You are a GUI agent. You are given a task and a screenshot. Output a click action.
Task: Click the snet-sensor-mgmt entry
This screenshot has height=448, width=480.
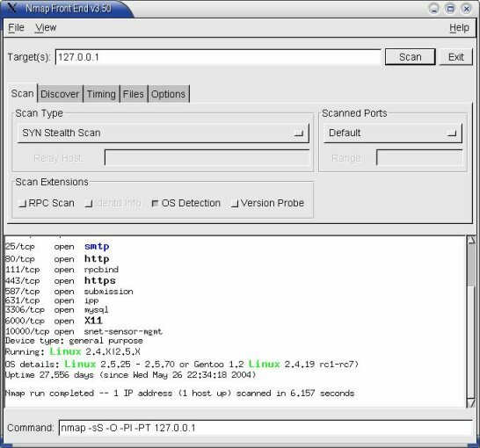(x=123, y=331)
